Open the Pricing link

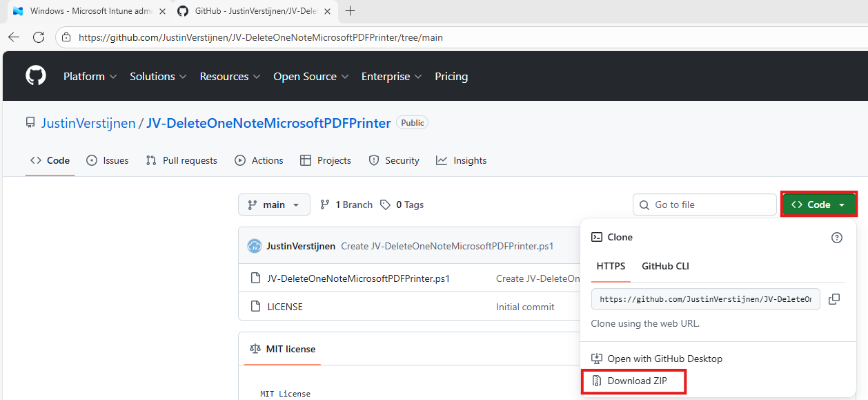tap(451, 77)
